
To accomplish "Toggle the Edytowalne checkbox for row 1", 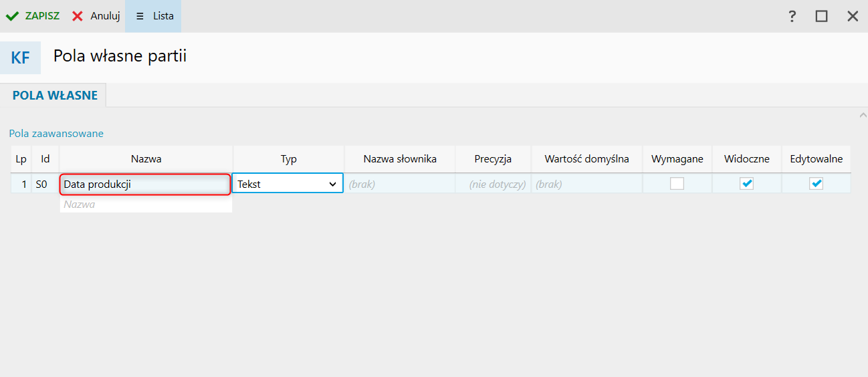I will (816, 184).
